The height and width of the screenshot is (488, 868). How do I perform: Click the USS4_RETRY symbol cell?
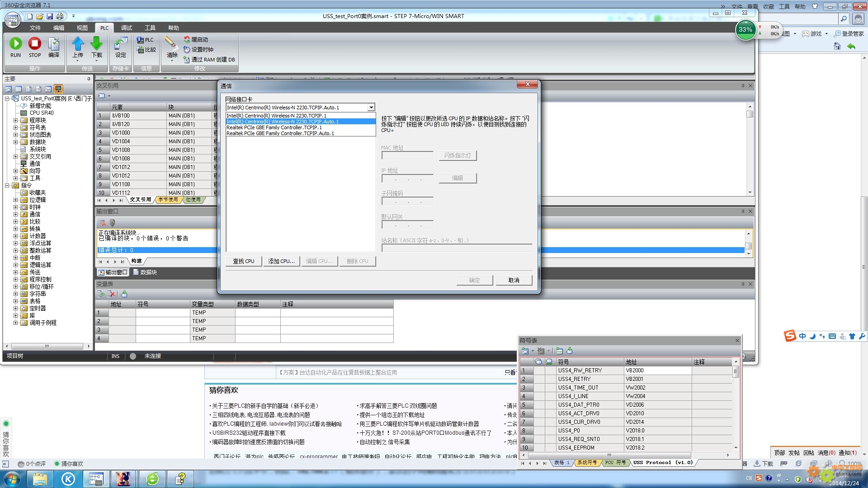590,379
